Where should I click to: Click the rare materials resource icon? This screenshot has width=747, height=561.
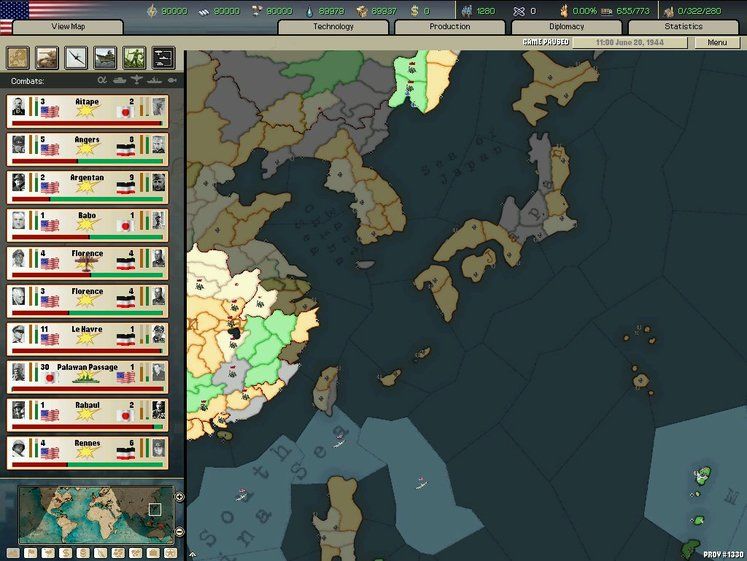pyautogui.click(x=257, y=10)
